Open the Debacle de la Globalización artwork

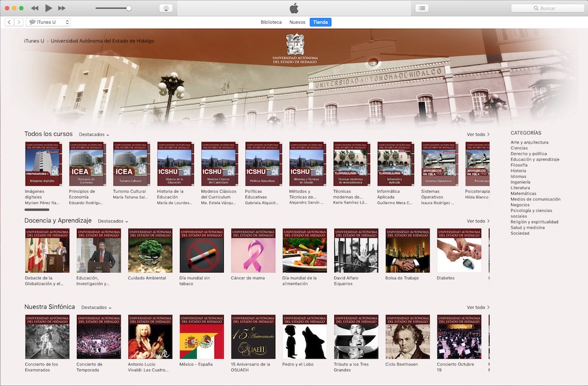[x=47, y=250]
